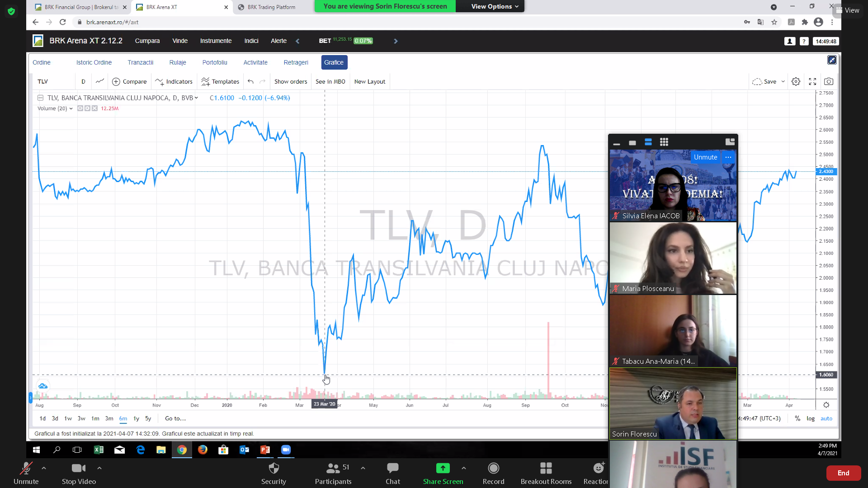
Task: Expand the TLV symbol legend dropdown
Action: [x=196, y=98]
